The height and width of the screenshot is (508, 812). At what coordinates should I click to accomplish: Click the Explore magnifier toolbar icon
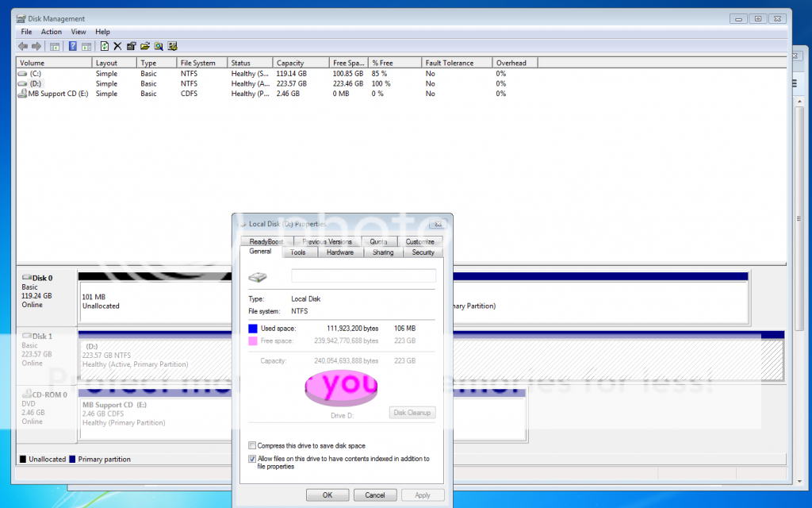click(159, 46)
